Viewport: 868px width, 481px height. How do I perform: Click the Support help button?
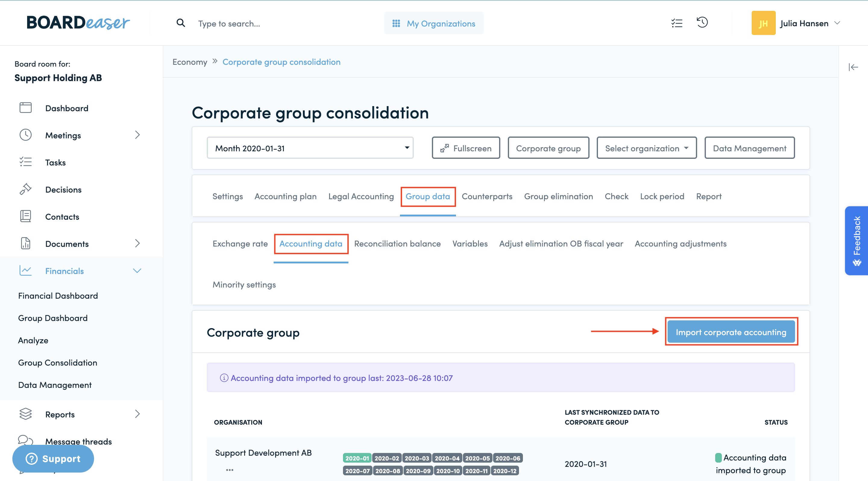click(x=53, y=458)
